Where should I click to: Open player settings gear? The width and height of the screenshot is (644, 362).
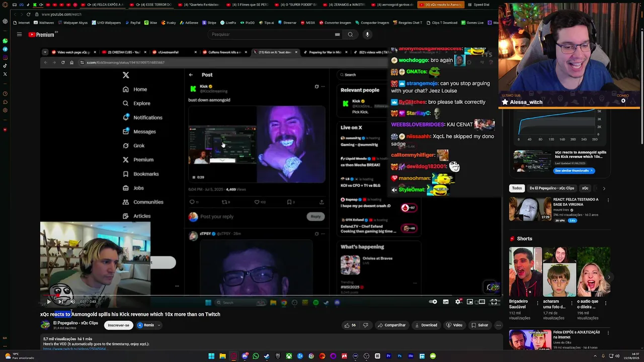[458, 302]
